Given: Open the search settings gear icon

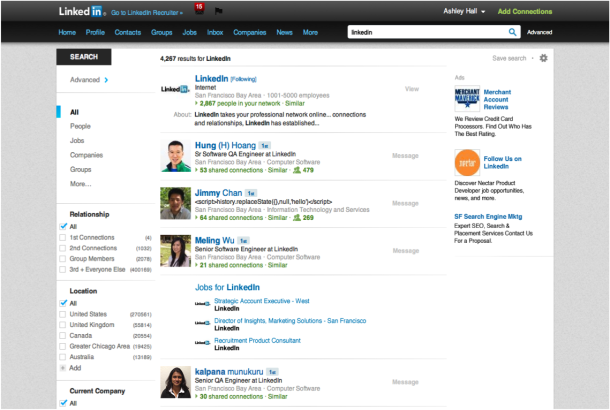Looking at the screenshot, I should 543,58.
